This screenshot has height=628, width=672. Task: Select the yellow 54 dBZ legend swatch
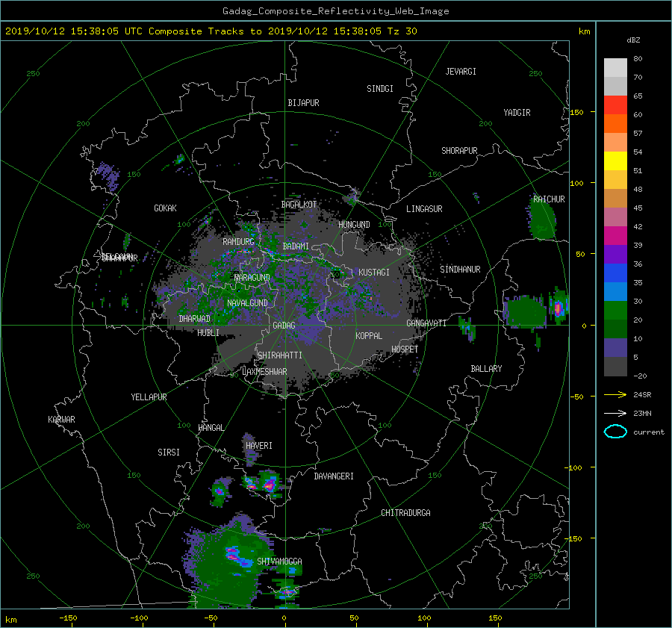(615, 161)
